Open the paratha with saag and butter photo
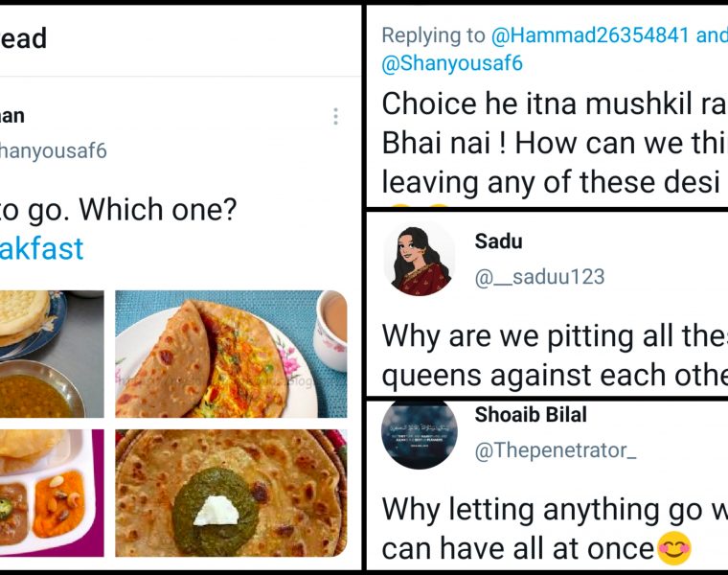Image resolution: width=728 pixels, height=575 pixels. 231,493
